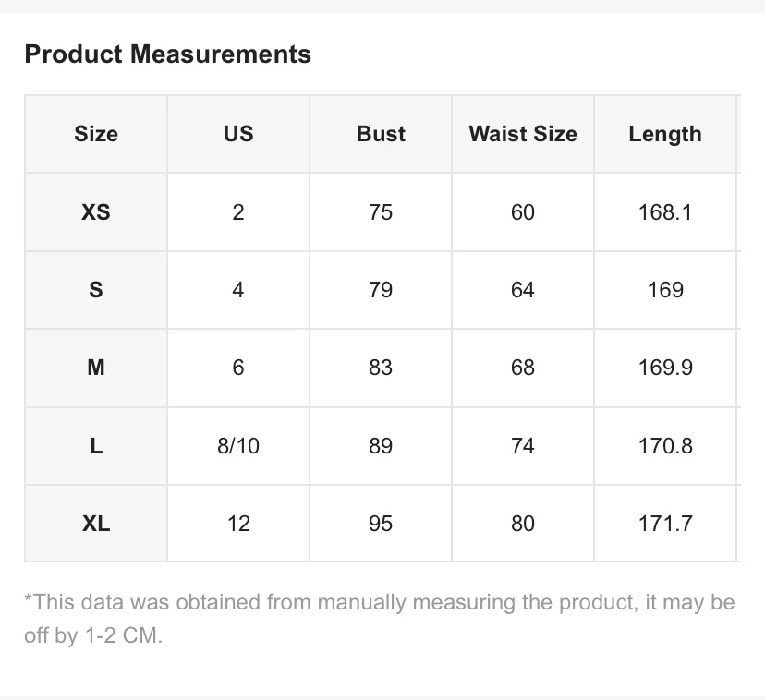Click the US size 12 cell
765x700 pixels.
coord(238,524)
